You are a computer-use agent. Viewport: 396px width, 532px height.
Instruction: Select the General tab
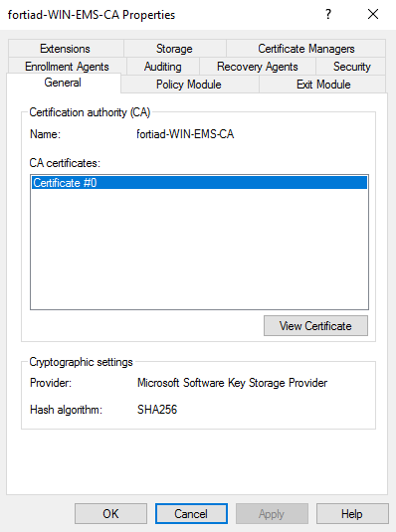click(63, 83)
